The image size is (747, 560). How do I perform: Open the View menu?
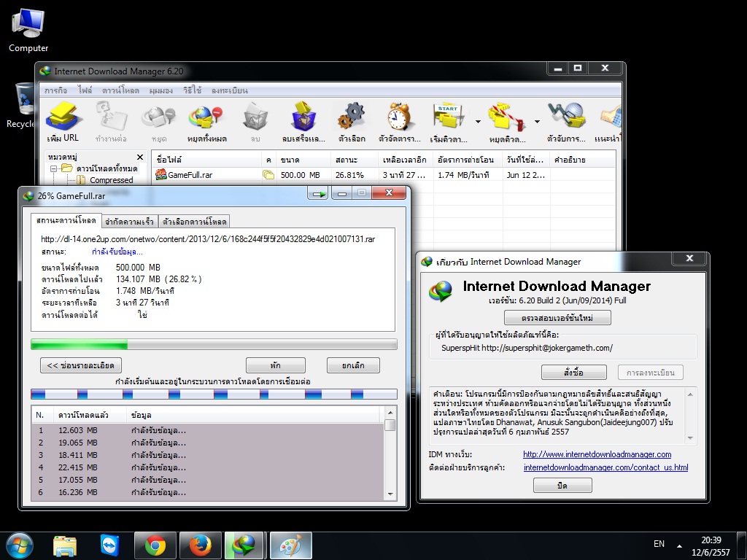point(161,90)
